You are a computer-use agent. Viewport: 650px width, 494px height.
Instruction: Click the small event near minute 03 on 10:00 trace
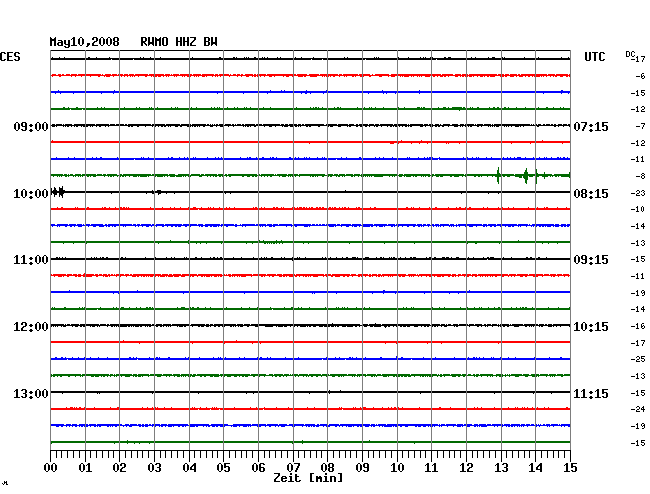point(158,192)
